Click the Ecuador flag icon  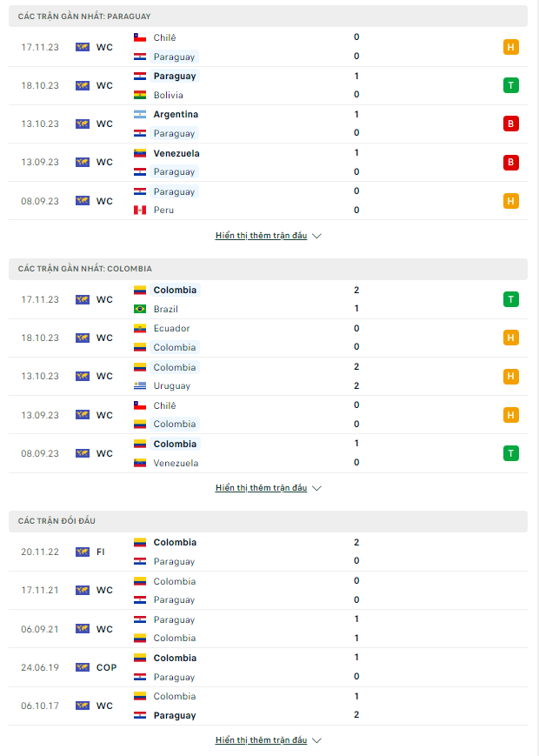[140, 328]
